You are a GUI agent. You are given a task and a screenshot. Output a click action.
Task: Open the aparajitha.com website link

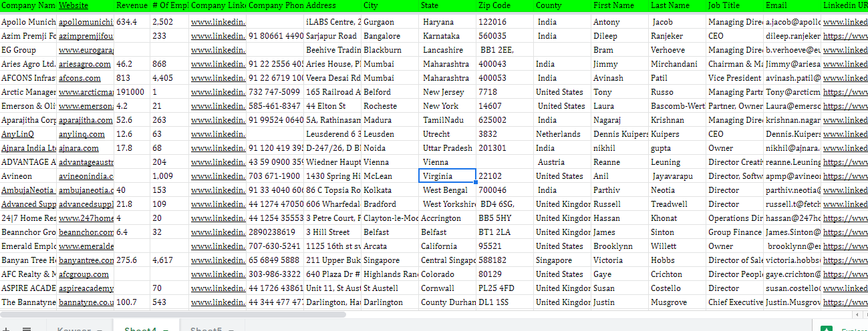86,120
